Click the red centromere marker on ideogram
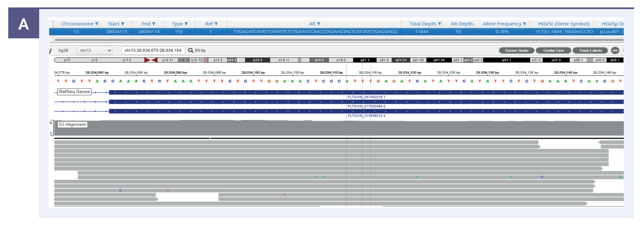The image size is (644, 228). 150,60
